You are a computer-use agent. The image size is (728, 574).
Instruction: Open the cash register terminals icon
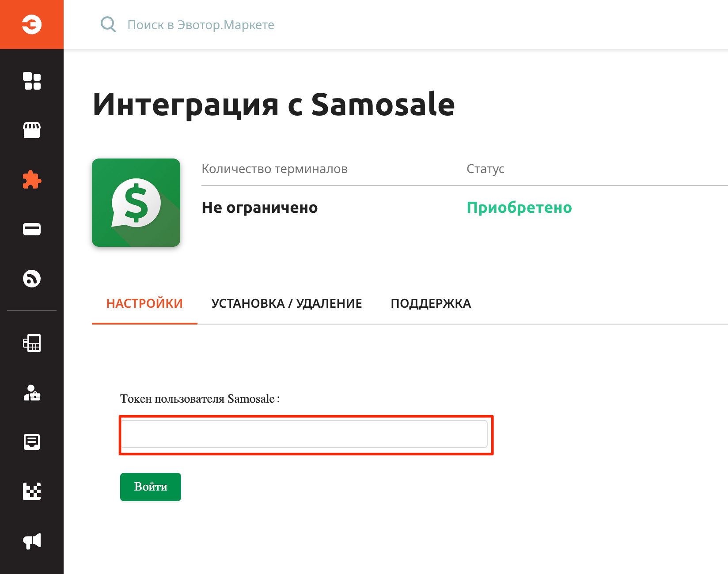(x=32, y=343)
